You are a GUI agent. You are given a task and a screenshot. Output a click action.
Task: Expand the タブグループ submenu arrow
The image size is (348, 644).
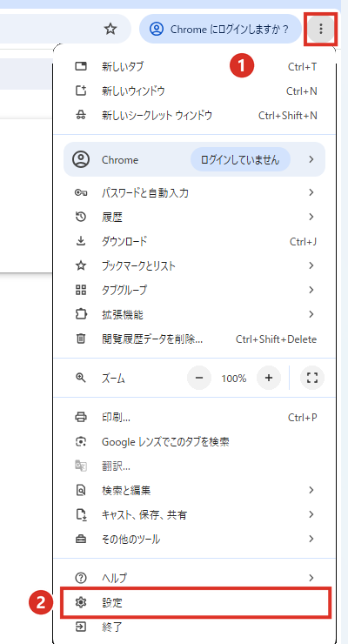pyautogui.click(x=311, y=290)
